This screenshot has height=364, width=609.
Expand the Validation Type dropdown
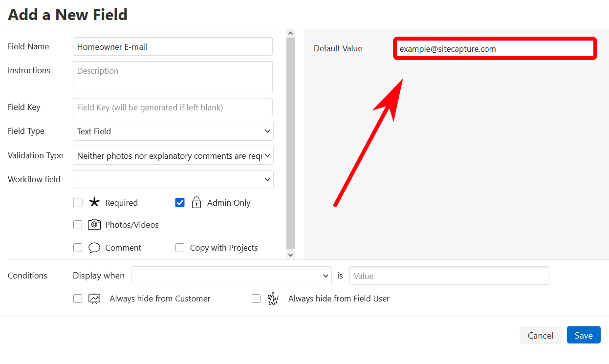click(x=173, y=155)
